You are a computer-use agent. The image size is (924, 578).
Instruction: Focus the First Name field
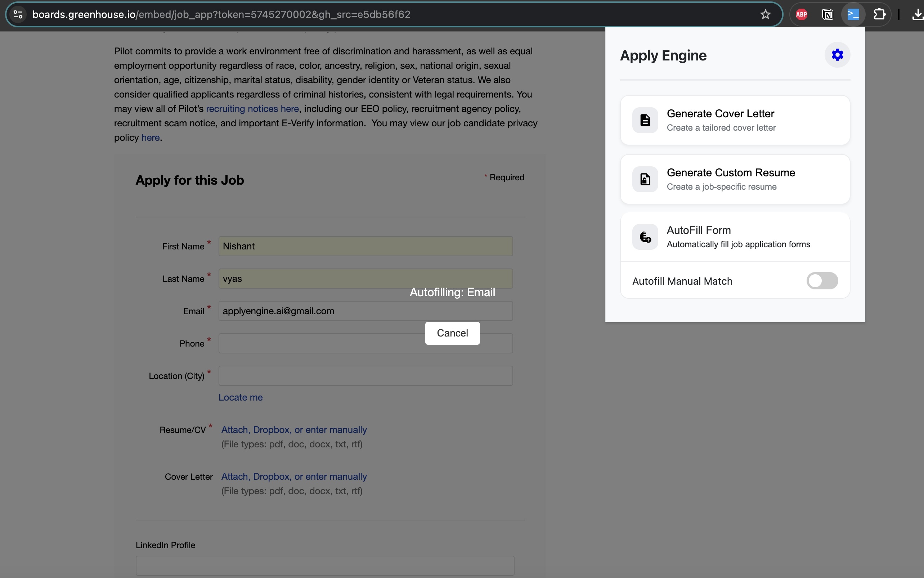[x=365, y=246]
